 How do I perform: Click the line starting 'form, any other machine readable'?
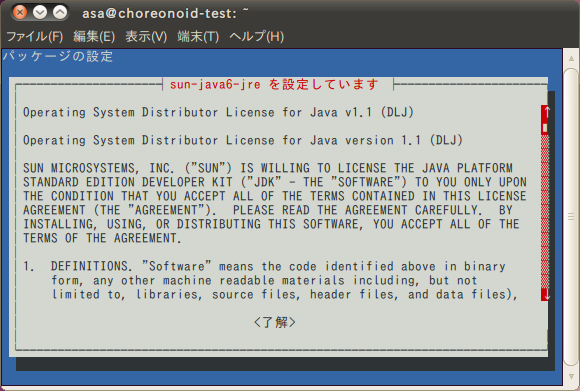point(264,280)
